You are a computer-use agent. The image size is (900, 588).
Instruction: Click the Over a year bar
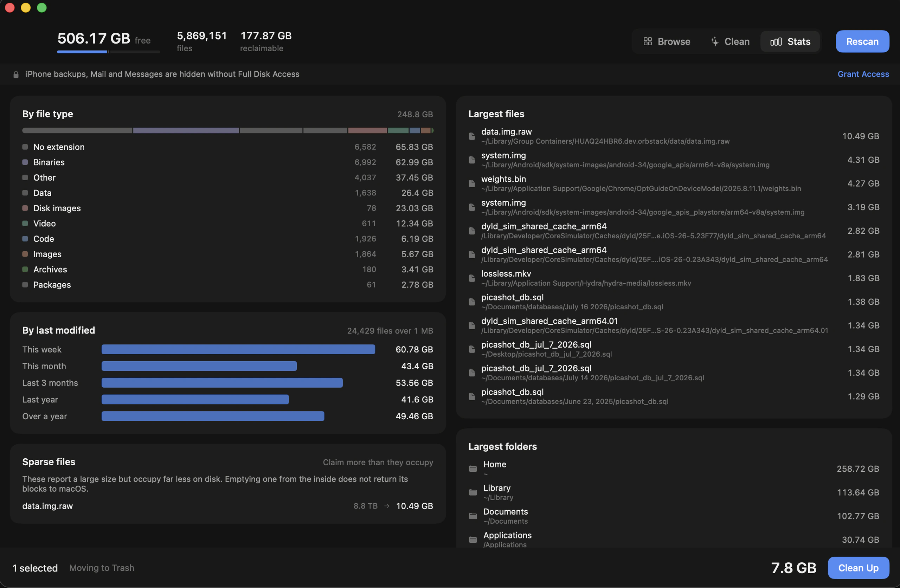[213, 416]
